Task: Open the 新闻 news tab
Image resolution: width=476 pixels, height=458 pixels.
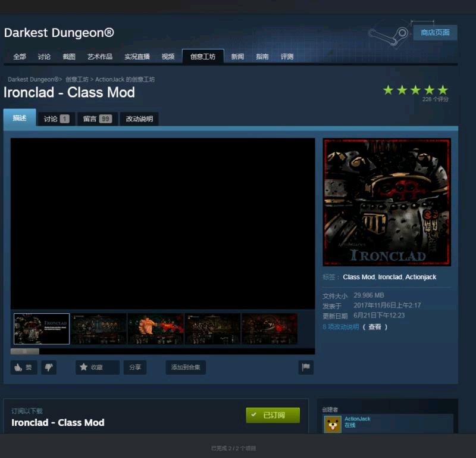Action: (237, 57)
